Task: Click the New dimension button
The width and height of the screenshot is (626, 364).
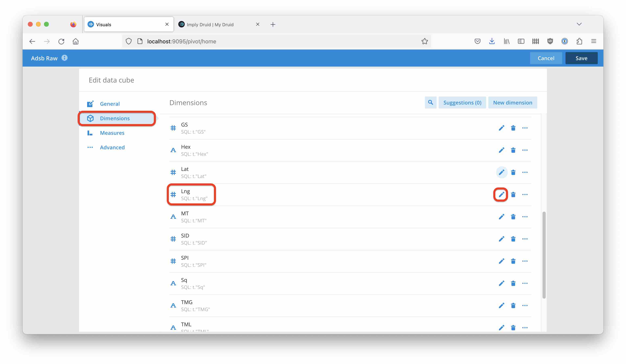Action: (x=512, y=103)
